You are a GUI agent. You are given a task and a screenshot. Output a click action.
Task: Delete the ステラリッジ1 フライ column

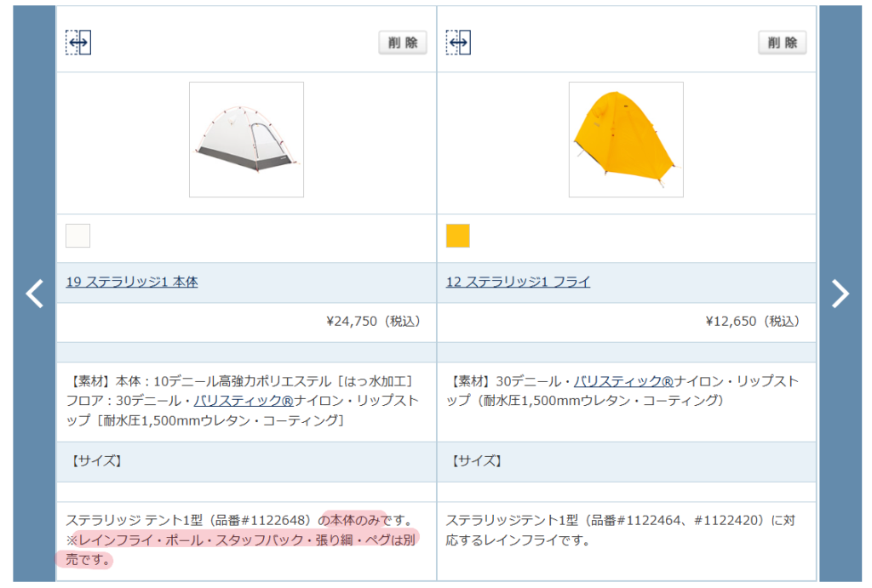(783, 43)
